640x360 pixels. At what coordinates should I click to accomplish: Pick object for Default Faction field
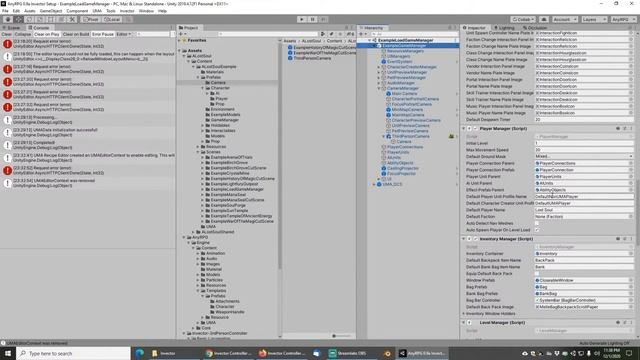click(x=631, y=217)
